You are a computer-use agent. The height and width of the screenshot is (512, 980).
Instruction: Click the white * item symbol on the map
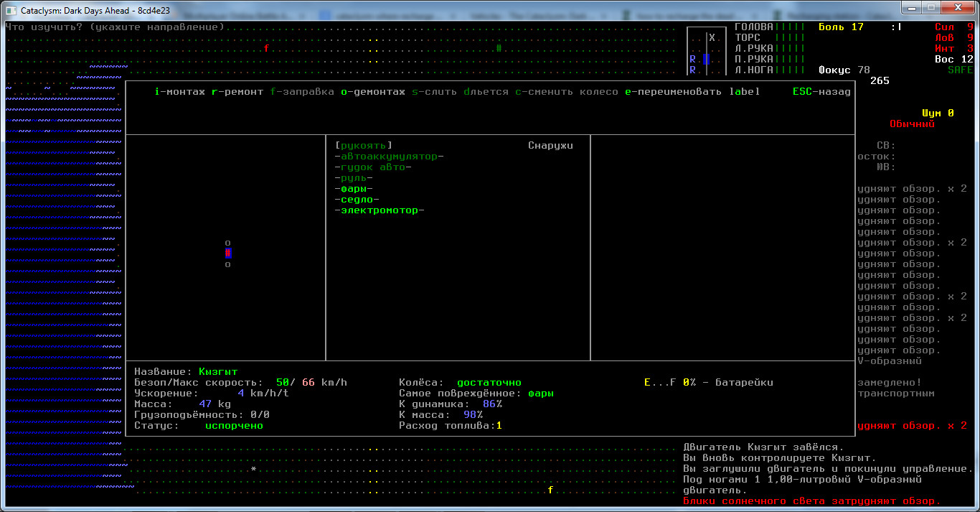click(x=253, y=469)
